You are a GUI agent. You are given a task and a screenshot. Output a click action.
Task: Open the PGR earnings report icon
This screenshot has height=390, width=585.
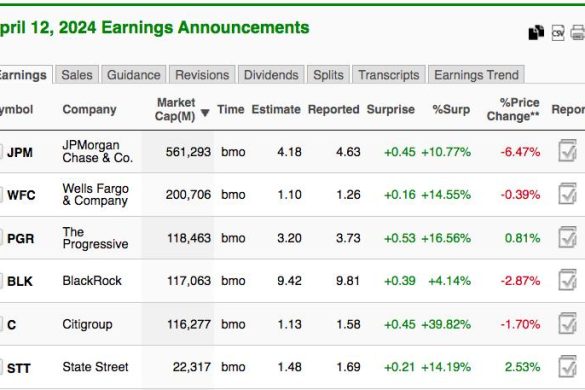click(x=567, y=237)
